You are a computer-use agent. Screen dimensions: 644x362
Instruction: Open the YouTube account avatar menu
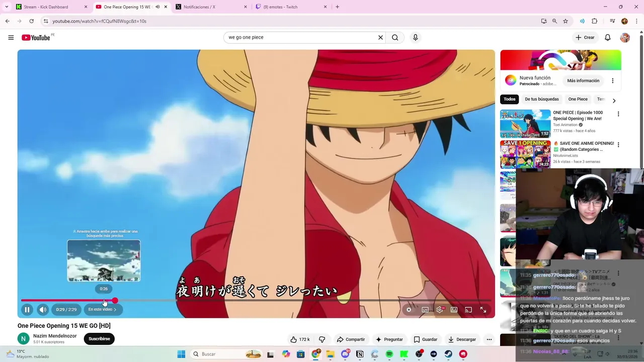click(625, 37)
